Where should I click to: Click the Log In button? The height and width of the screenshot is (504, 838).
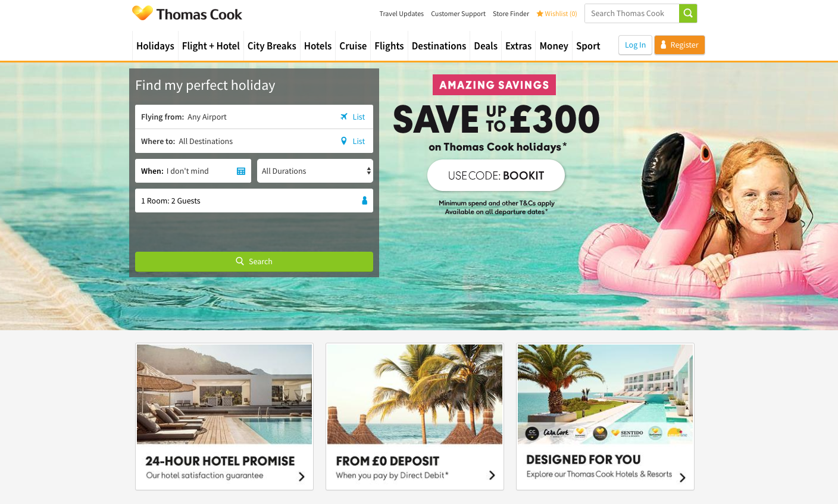(635, 45)
